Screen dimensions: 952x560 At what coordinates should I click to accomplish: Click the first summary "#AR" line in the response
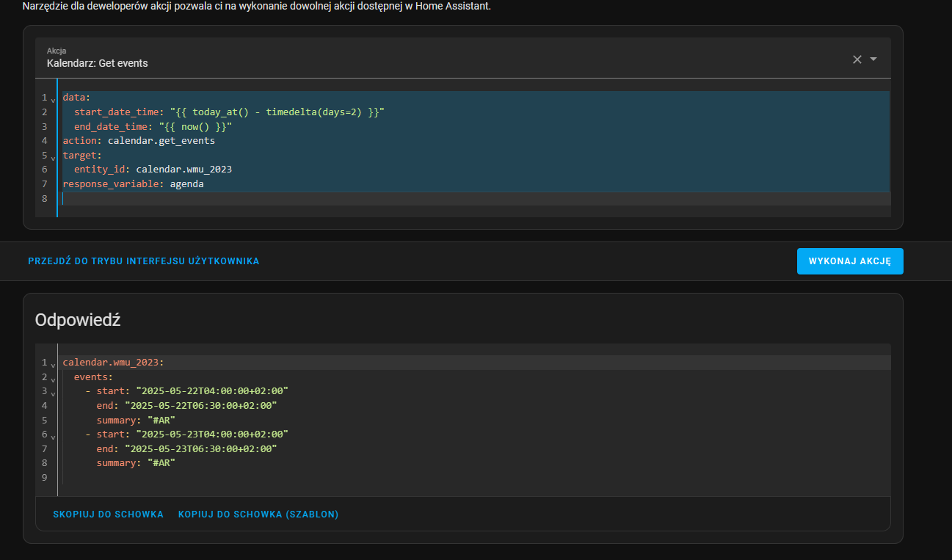136,421
